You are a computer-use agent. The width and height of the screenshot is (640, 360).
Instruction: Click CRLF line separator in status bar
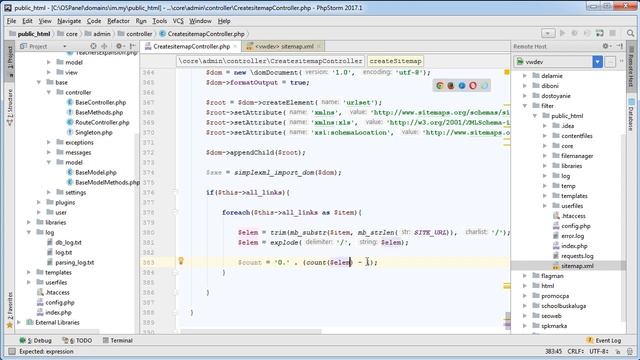[576, 351]
